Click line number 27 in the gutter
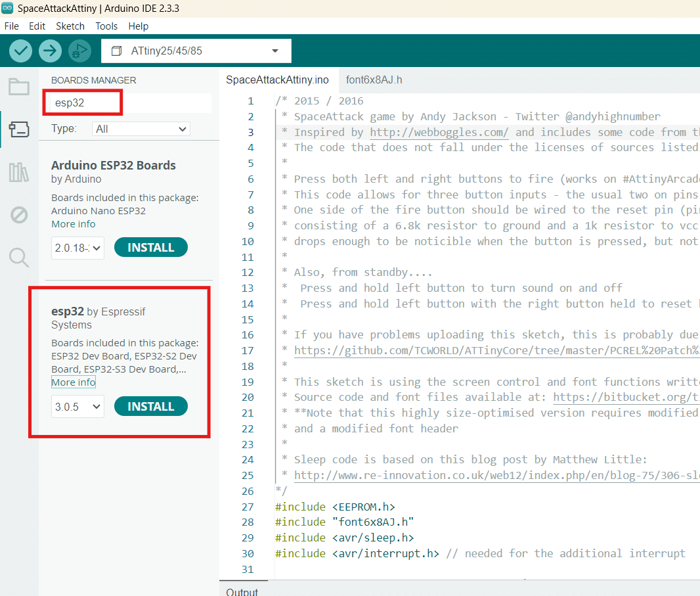 point(248,507)
